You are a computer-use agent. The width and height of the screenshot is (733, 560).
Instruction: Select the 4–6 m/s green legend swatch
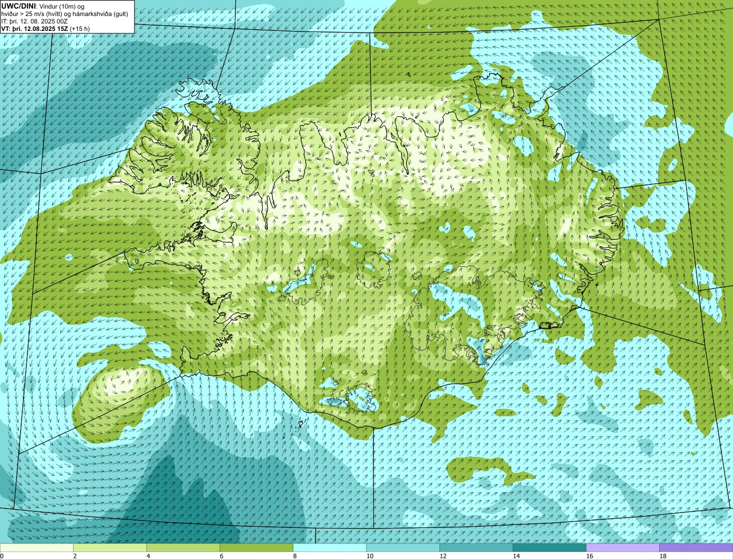click(183, 547)
